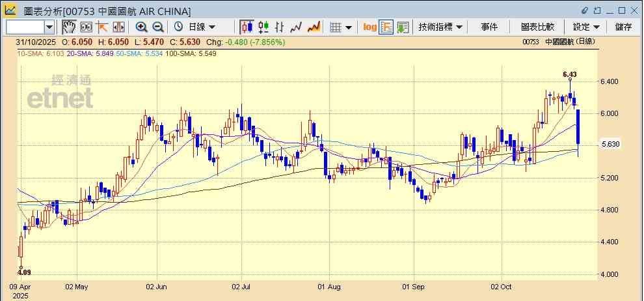Expand the 技術指標 indicators dropdown
The image size is (644, 301).
440,27
